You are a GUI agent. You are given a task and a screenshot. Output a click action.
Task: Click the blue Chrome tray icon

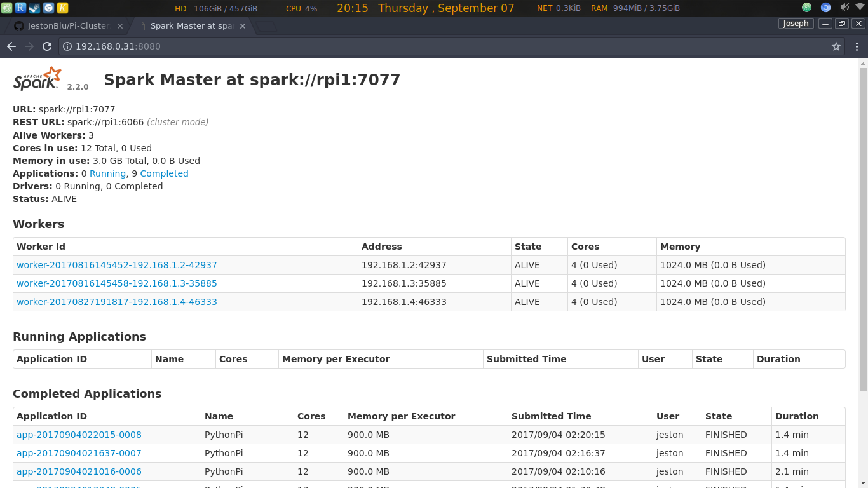coord(825,8)
